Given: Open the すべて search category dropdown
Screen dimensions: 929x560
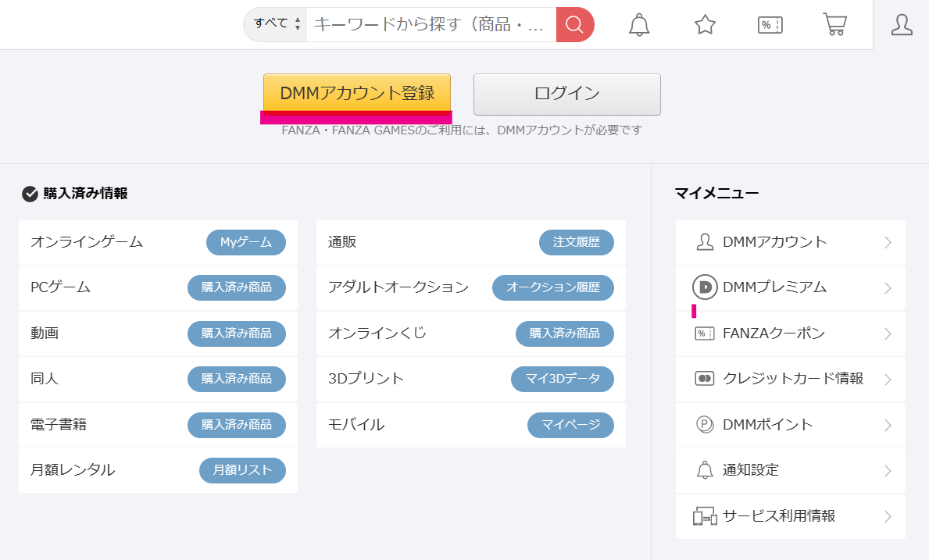Looking at the screenshot, I should 274,24.
